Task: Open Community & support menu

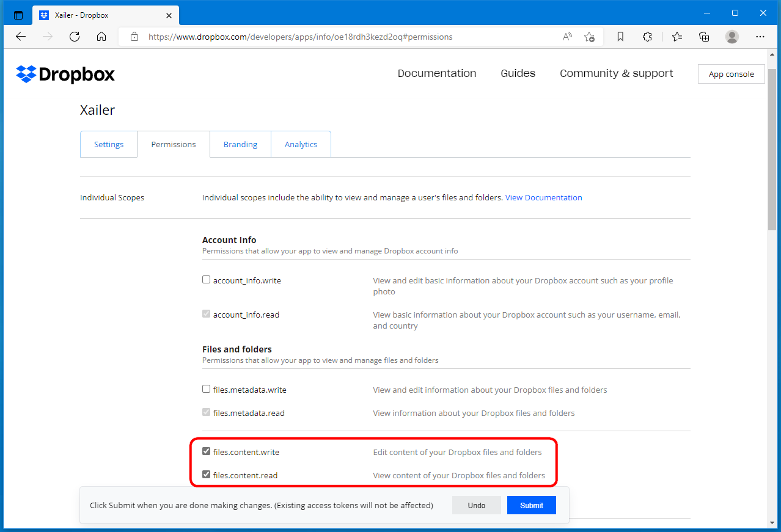Action: click(x=617, y=73)
